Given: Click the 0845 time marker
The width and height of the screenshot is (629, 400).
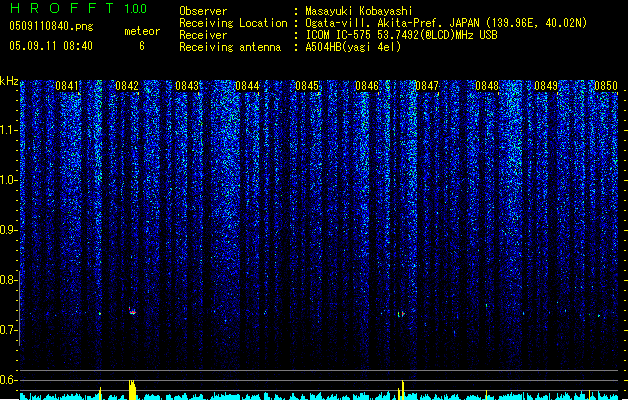Looking at the screenshot, I should click(x=307, y=86).
